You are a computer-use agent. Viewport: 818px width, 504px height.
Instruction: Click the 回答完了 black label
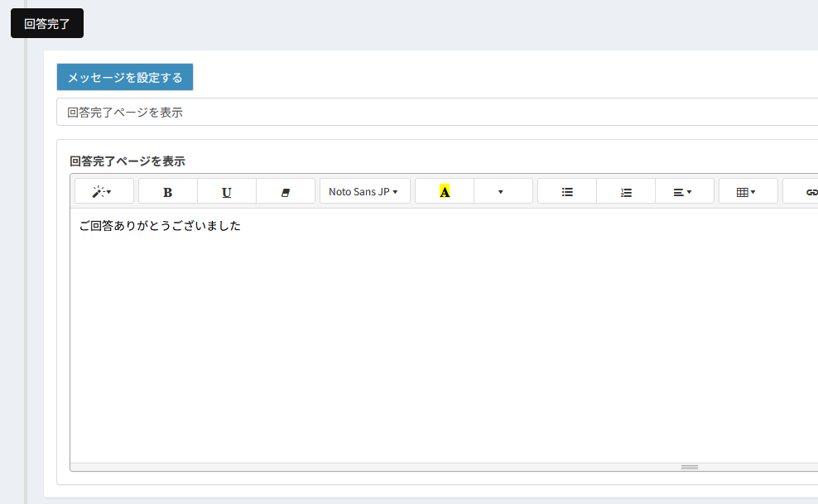(47, 23)
